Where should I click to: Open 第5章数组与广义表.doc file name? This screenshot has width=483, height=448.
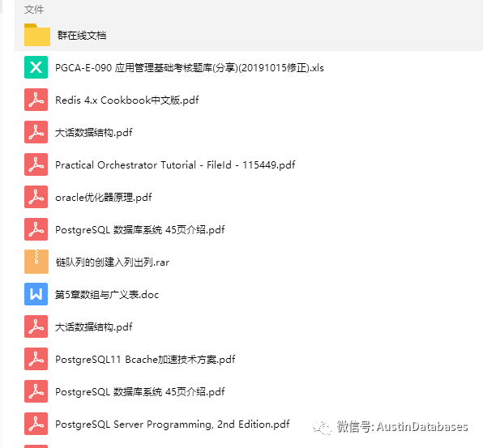pyautogui.click(x=107, y=295)
